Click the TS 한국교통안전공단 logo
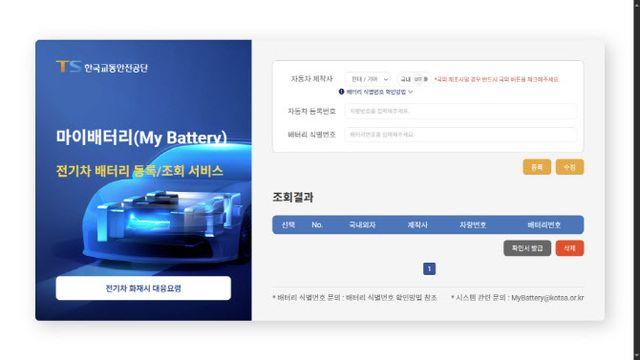 [102, 67]
